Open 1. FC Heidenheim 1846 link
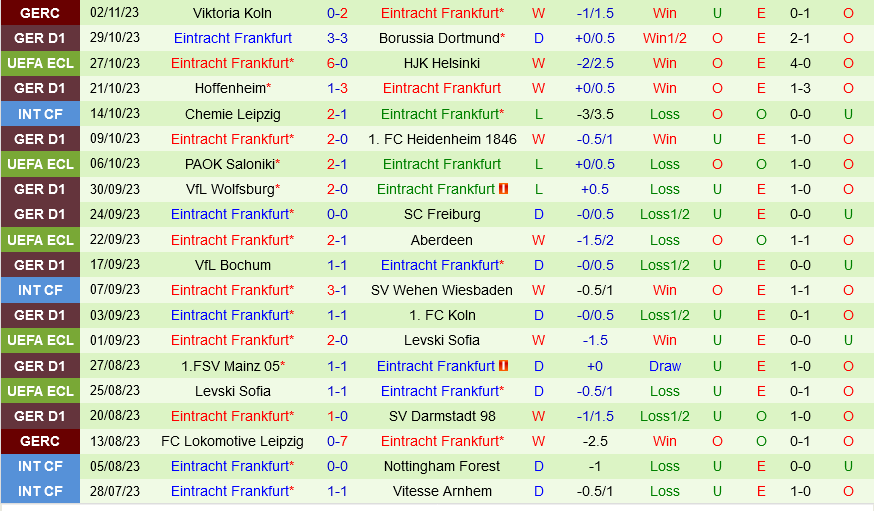Screen dimensions: 874x511 tap(442, 139)
